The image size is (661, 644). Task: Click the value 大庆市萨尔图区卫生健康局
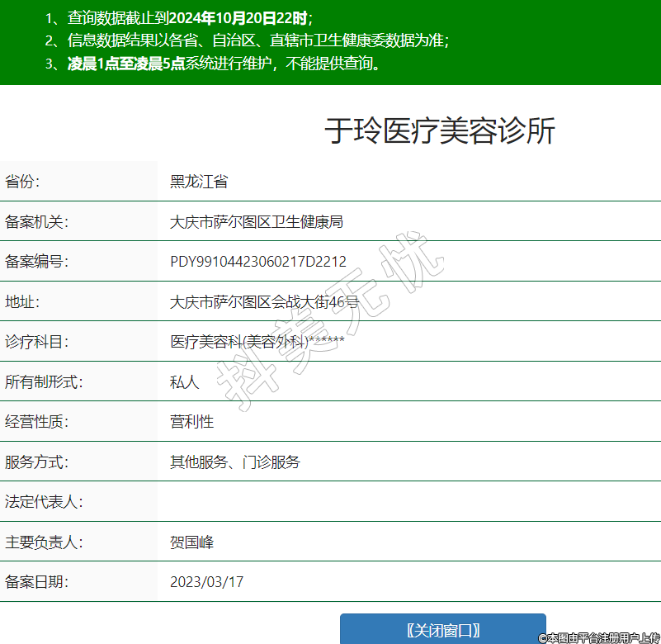point(256,221)
